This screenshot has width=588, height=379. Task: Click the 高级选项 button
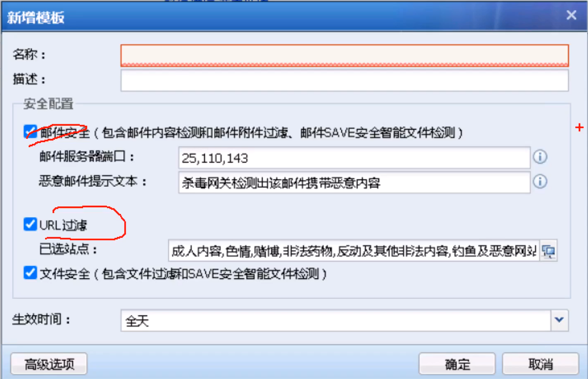[x=49, y=364]
